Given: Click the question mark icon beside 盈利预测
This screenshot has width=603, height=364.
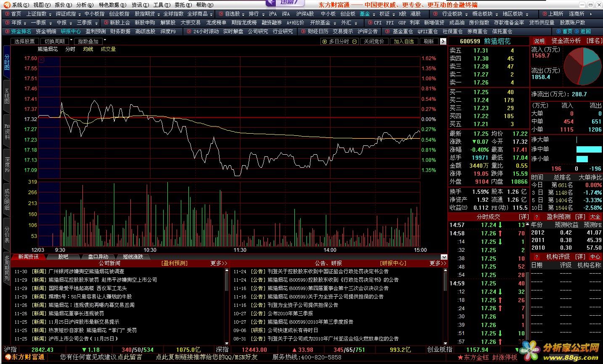Looking at the screenshot, I should point(537,217).
